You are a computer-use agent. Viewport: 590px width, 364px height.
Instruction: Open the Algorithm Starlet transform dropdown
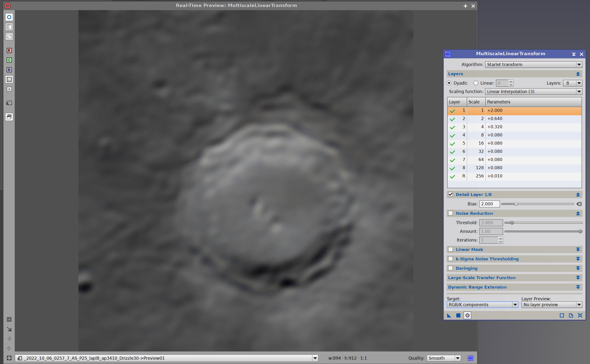pos(533,65)
